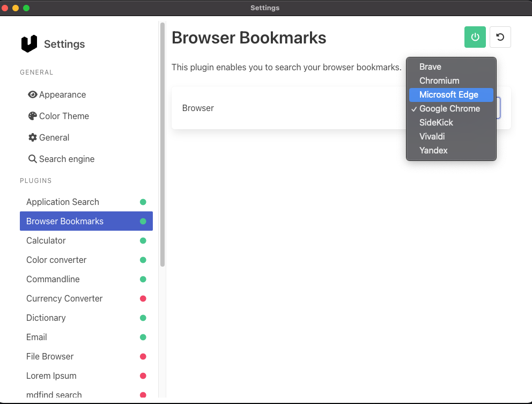Viewport: 532px width, 404px height.
Task: Go to General settings
Action: click(x=86, y=137)
